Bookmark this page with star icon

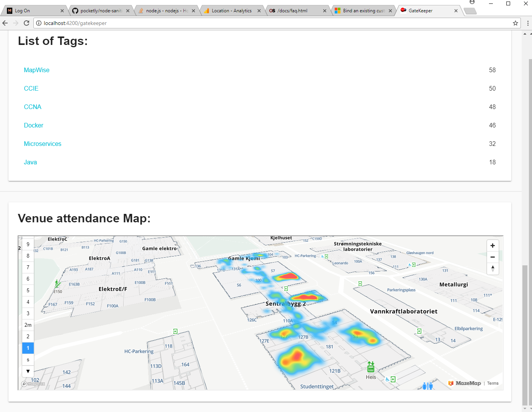[515, 23]
